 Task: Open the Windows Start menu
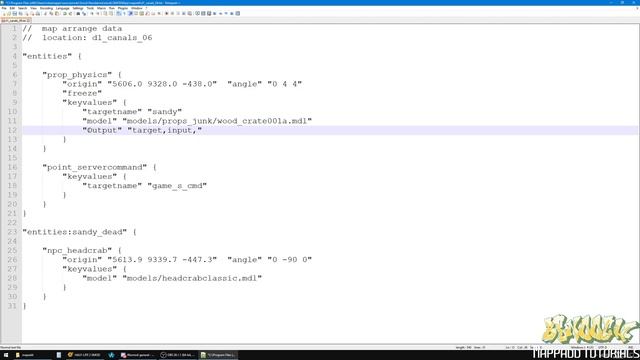coord(6,355)
